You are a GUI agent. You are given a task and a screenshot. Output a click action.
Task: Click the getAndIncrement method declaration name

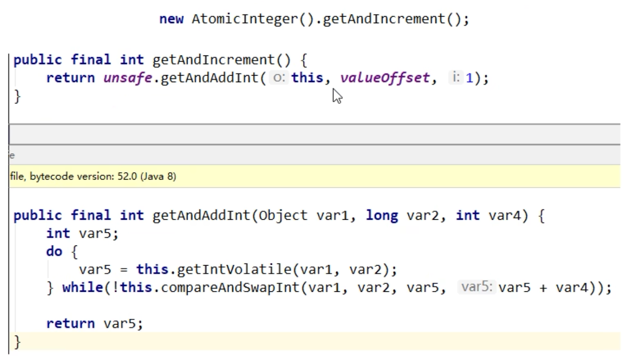pyautogui.click(x=214, y=60)
